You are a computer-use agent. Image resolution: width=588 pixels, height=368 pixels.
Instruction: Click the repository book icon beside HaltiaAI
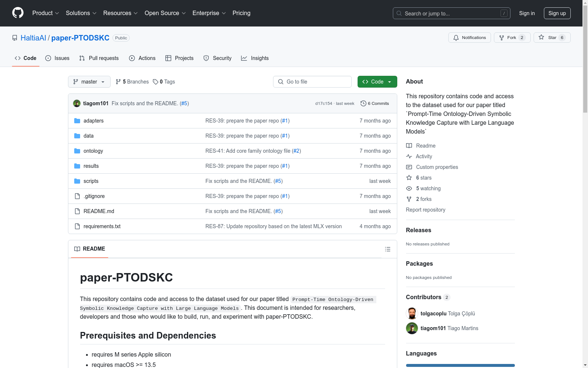click(15, 38)
